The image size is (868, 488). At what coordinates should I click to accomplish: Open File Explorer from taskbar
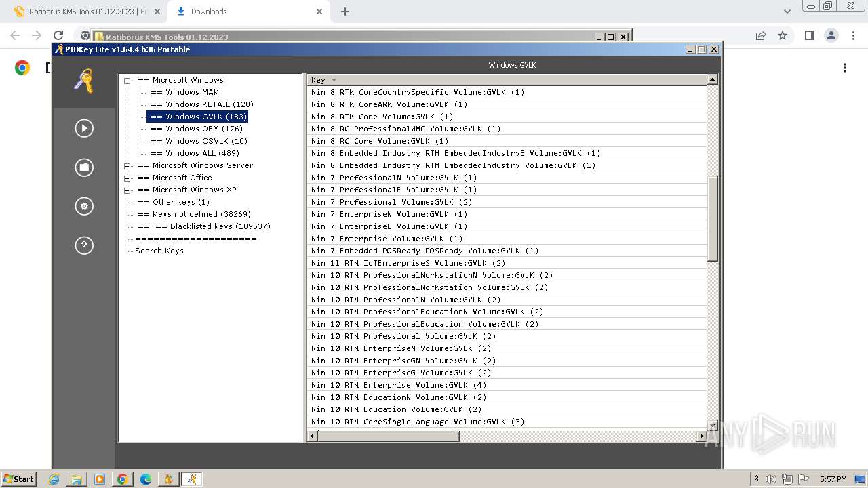[77, 479]
